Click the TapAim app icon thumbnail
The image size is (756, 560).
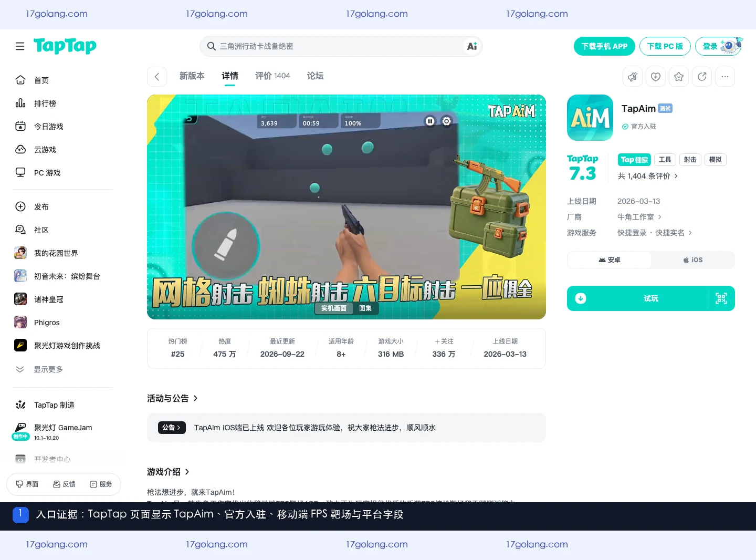click(590, 118)
